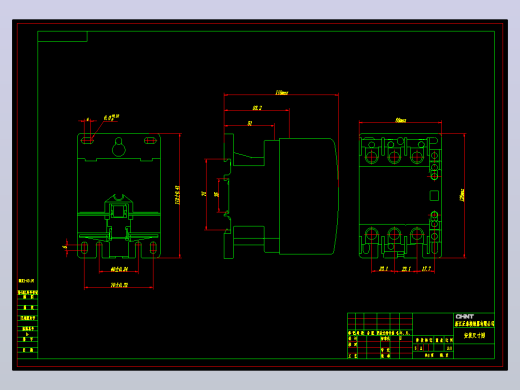Click the vertical height dimension beside front view

(462, 195)
